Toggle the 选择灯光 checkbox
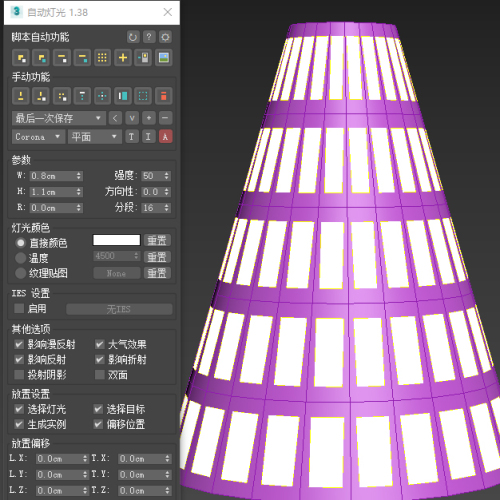 (x=19, y=409)
